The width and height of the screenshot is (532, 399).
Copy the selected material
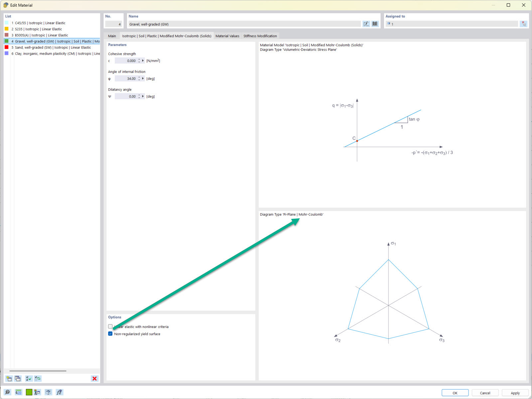(x=18, y=378)
